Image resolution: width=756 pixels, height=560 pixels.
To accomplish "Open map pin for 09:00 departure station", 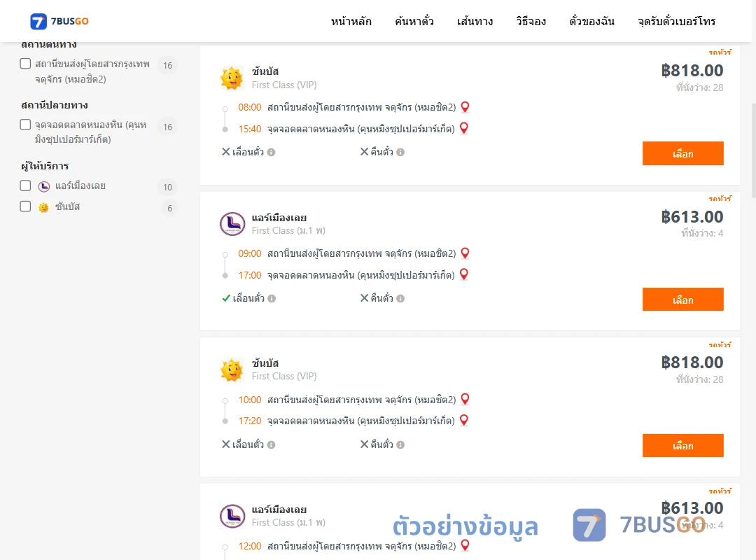I will (x=465, y=253).
